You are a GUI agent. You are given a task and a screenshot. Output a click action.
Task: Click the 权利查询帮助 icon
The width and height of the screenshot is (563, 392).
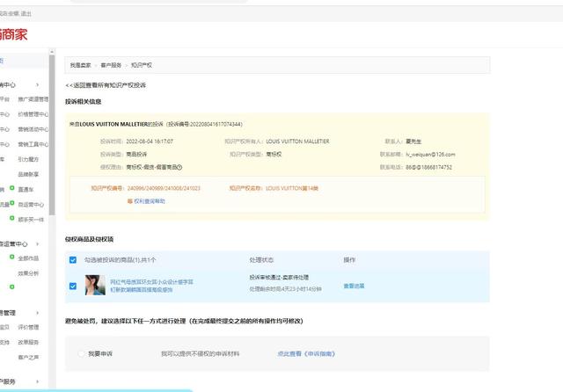(130, 200)
